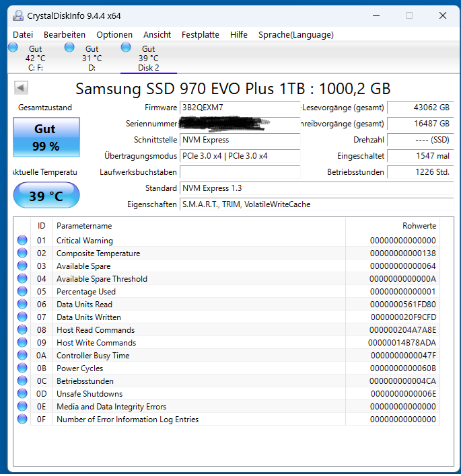Screen dimensions: 461x476
Task: Switch to the D: disk tab
Action: (92, 58)
